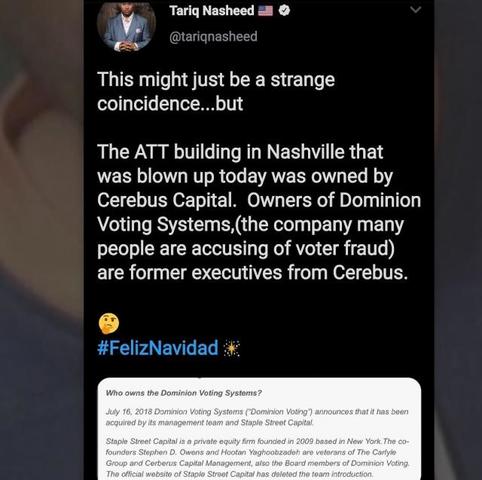Click the 'Cerebus Capital. Owners of Dominion' line
This screenshot has width=482, height=480.
click(259, 200)
